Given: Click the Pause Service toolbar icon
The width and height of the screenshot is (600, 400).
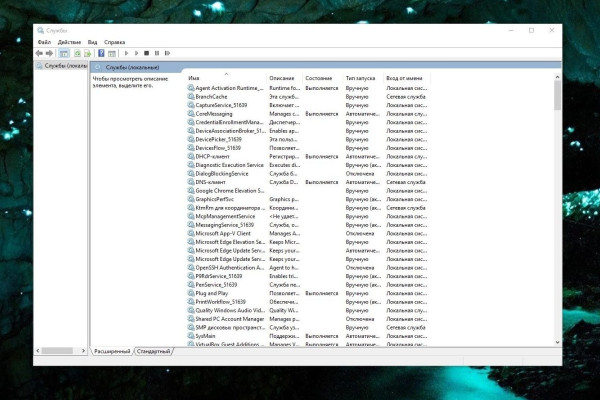Looking at the screenshot, I should coord(157,53).
